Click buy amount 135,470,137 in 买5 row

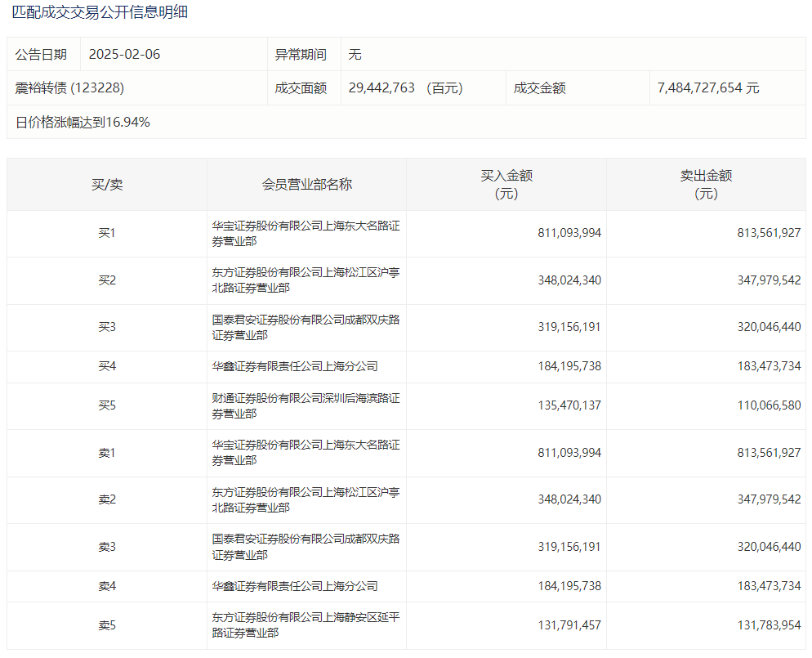[569, 406]
